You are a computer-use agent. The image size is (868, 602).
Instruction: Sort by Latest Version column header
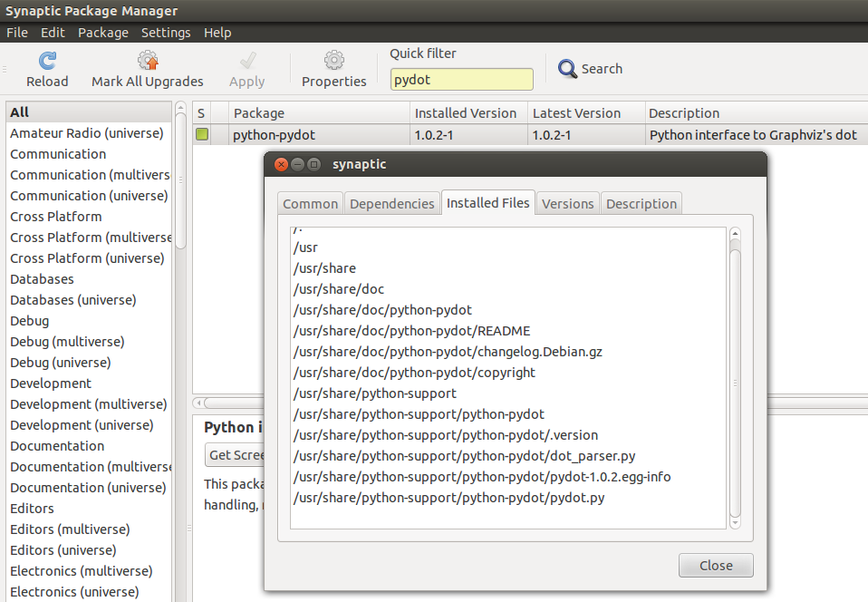(x=586, y=113)
